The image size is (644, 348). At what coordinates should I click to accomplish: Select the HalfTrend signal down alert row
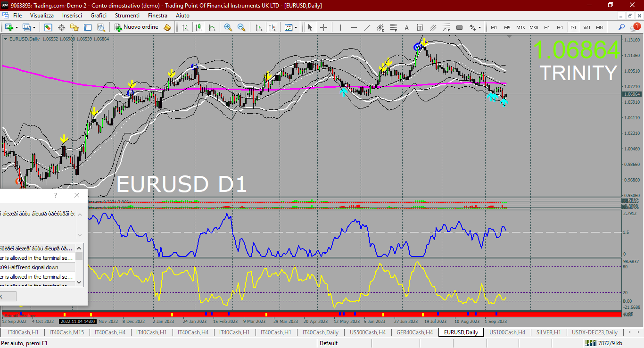[37, 267]
